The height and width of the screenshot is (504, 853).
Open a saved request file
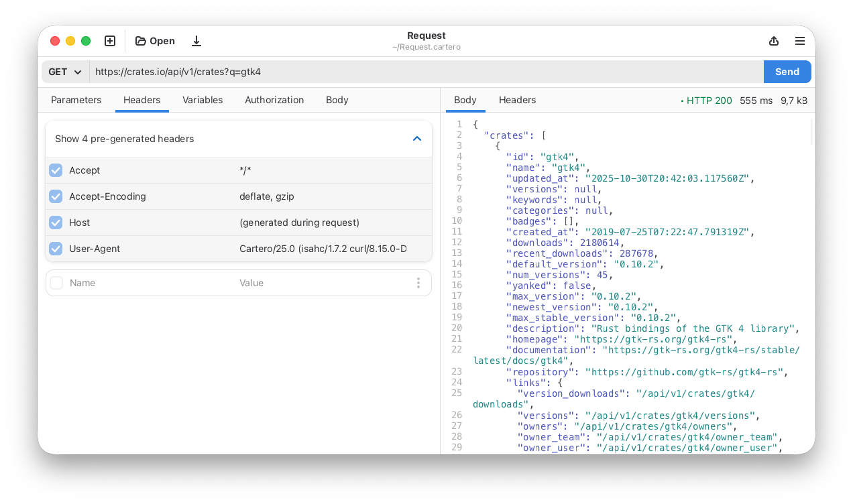[x=154, y=41]
